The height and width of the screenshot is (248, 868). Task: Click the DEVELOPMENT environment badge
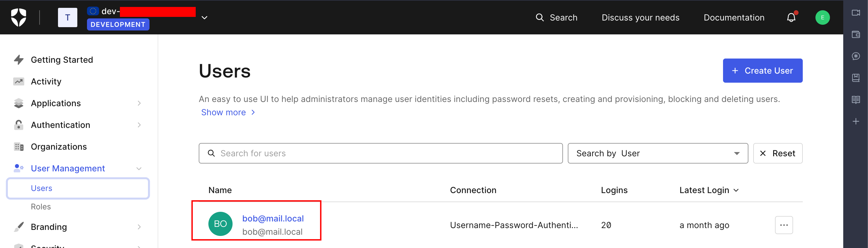[x=118, y=24]
